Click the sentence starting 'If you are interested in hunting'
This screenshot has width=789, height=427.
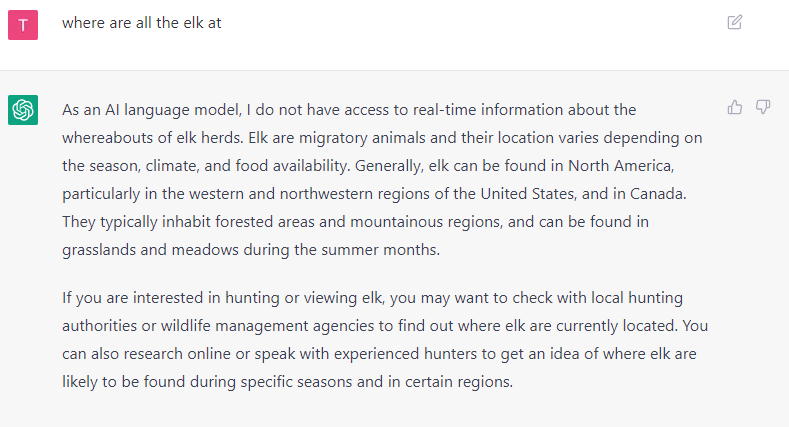tap(385, 312)
